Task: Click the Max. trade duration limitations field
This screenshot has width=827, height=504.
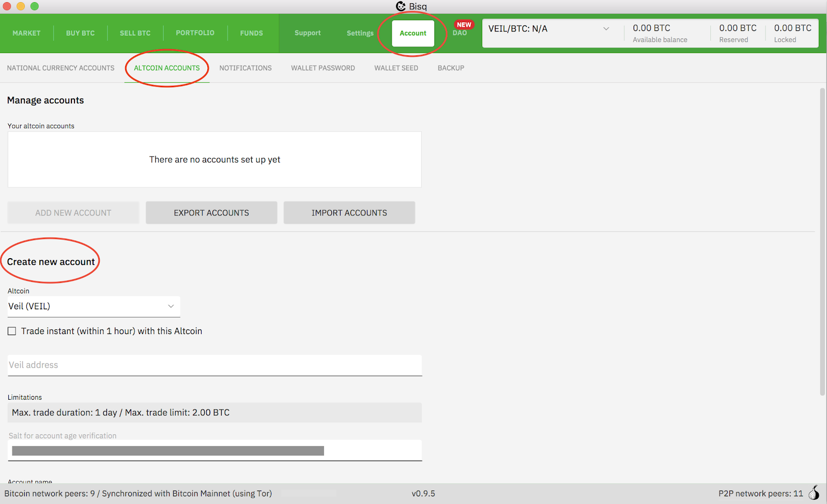Action: pyautogui.click(x=215, y=413)
